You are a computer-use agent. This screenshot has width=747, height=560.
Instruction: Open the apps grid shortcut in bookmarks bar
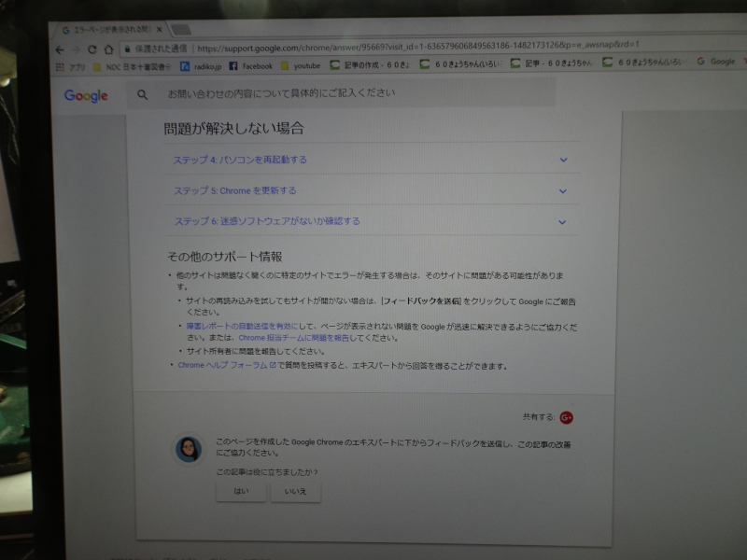[60, 67]
